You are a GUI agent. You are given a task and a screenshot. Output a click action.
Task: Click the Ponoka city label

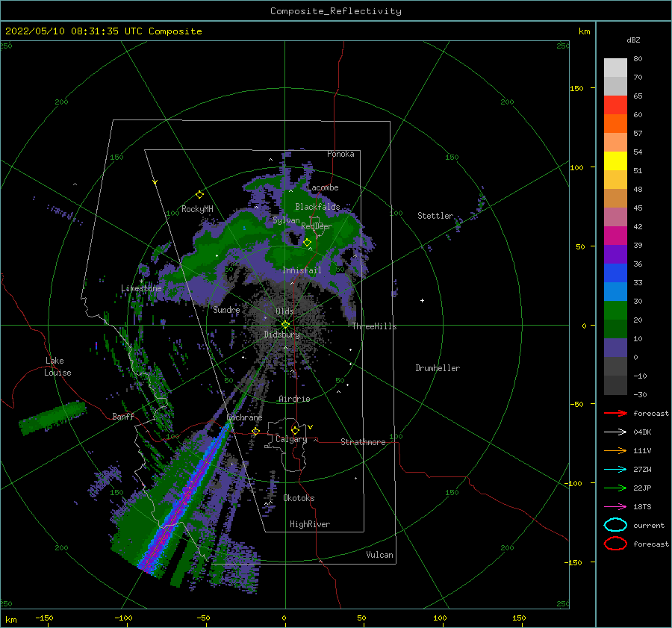(x=340, y=154)
